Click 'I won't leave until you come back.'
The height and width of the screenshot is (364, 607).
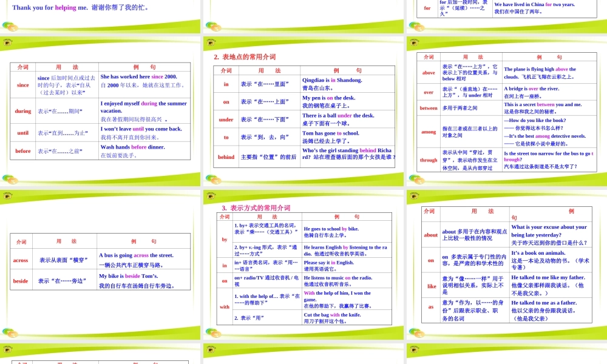pyautogui.click(x=141, y=129)
